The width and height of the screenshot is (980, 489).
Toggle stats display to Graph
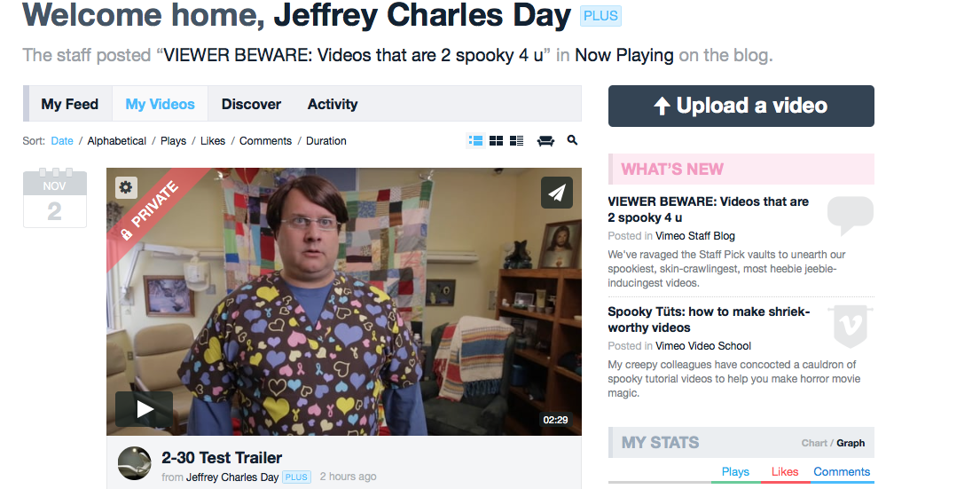coord(851,443)
